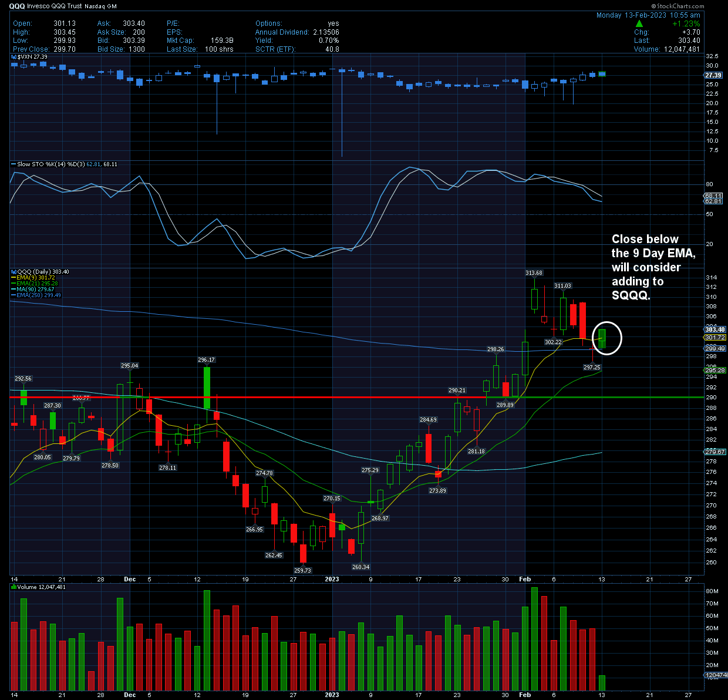The width and height of the screenshot is (728, 700).
Task: Click the 297.25 low price label
Action: coord(592,368)
